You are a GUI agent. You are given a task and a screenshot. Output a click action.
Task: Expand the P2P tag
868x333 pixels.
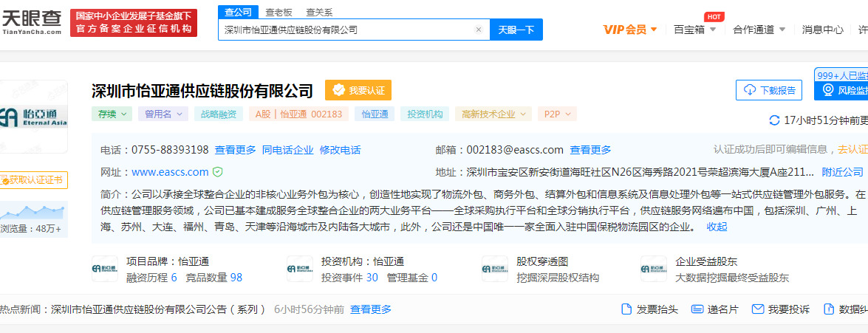coord(557,114)
